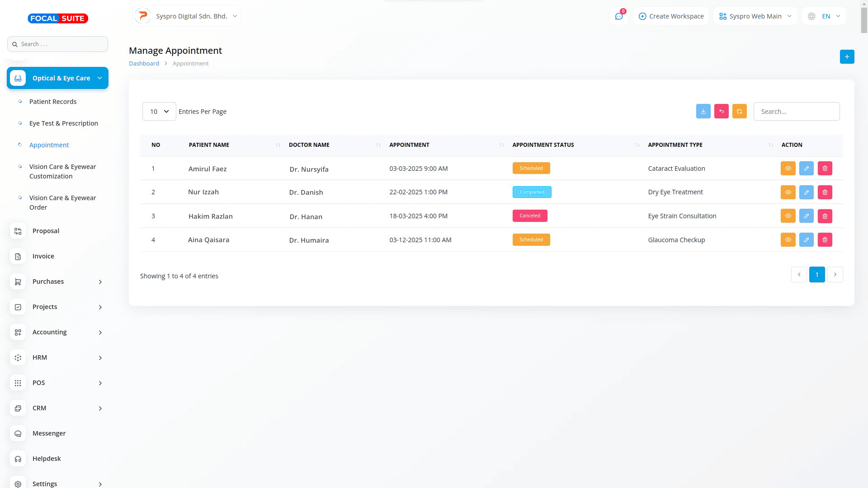Click the messages chat icon in header

[x=618, y=16]
